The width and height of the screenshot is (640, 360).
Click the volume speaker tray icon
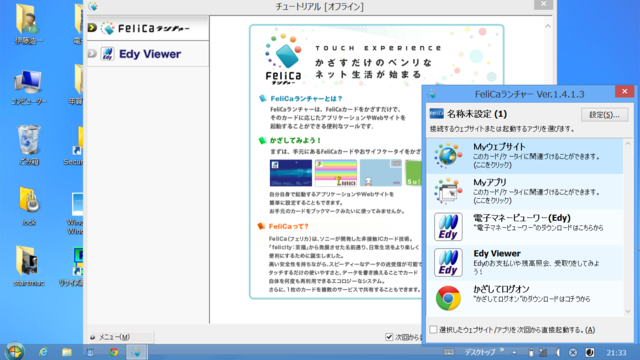pyautogui.click(x=558, y=352)
